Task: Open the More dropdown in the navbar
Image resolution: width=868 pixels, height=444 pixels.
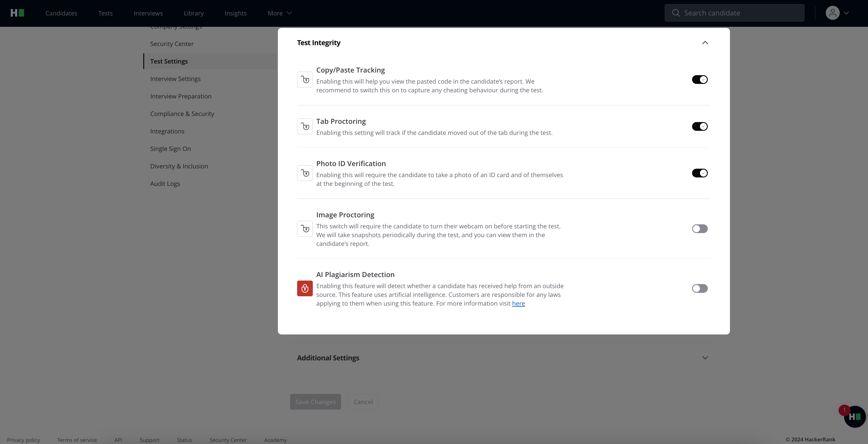Action: pyautogui.click(x=279, y=13)
